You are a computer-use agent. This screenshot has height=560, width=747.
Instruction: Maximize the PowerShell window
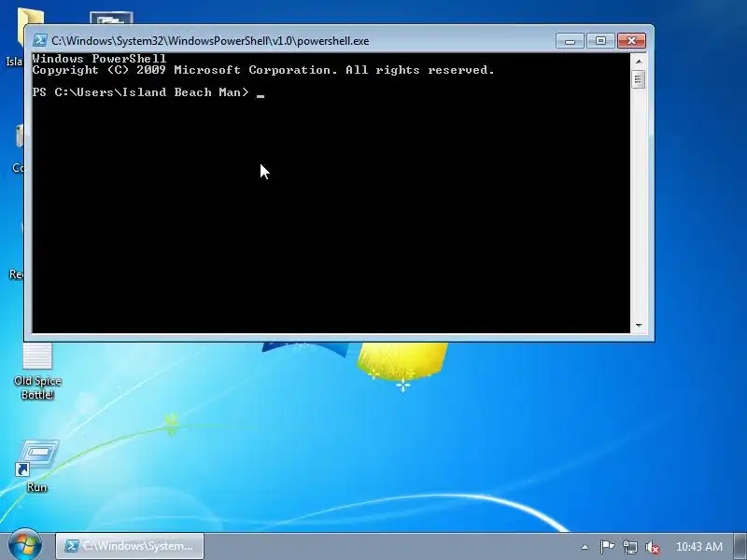pos(600,41)
